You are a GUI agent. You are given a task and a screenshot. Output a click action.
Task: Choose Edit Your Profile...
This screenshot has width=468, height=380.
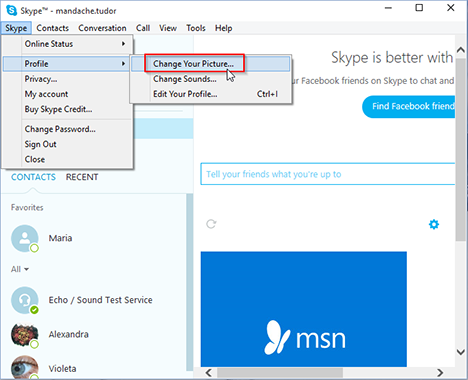click(x=211, y=94)
